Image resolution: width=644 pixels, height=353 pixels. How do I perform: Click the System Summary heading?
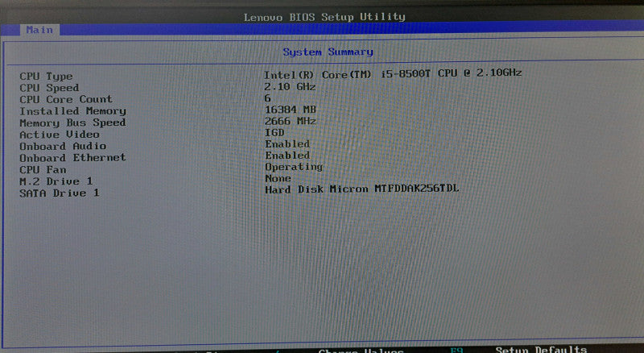pyautogui.click(x=328, y=52)
